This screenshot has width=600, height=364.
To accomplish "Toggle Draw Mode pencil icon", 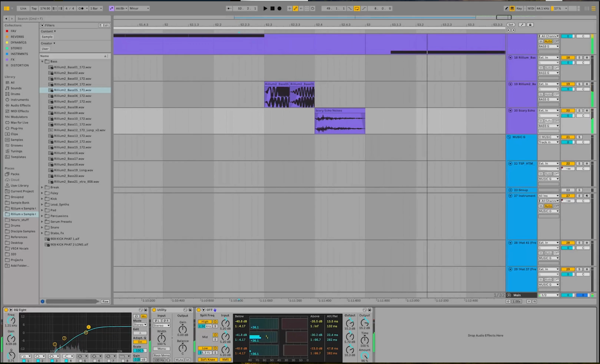I will tap(506, 8).
